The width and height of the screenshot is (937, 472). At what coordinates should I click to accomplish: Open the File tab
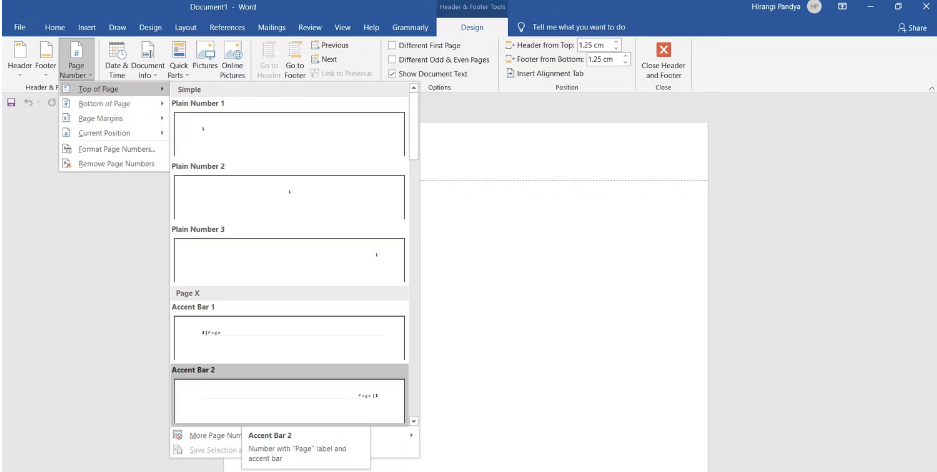(20, 27)
